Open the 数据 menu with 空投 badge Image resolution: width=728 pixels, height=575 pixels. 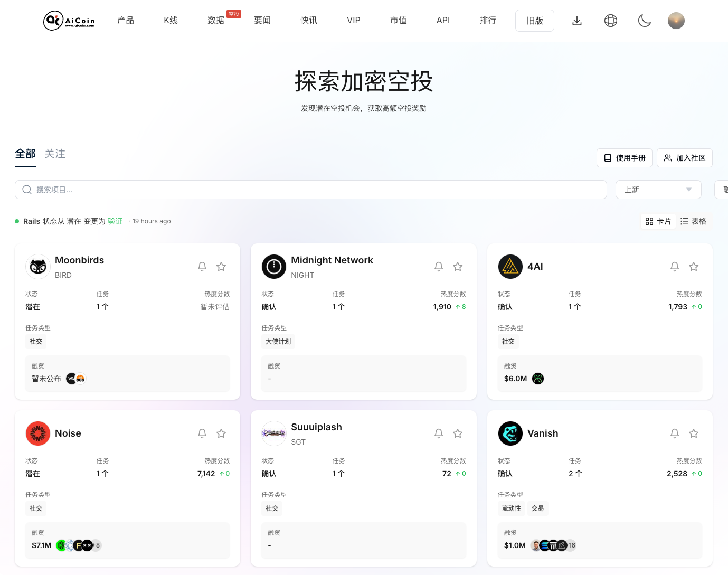(x=216, y=21)
